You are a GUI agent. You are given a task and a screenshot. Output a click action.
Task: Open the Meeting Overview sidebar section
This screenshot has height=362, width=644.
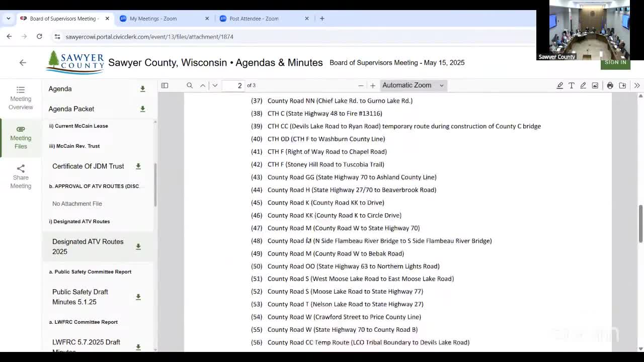pos(21,98)
